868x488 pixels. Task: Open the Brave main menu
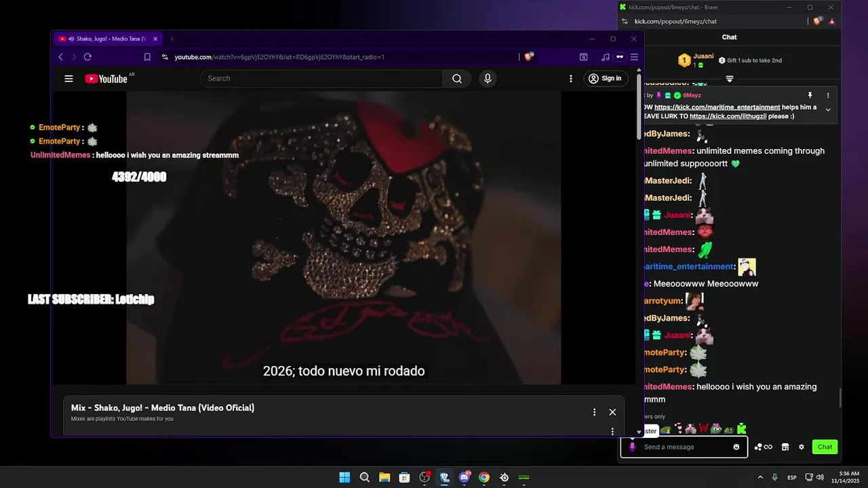pos(635,57)
